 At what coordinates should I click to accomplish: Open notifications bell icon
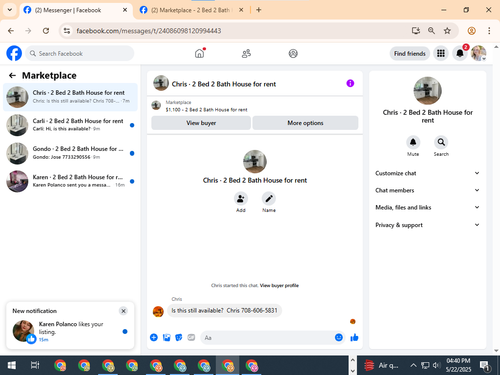pyautogui.click(x=460, y=53)
